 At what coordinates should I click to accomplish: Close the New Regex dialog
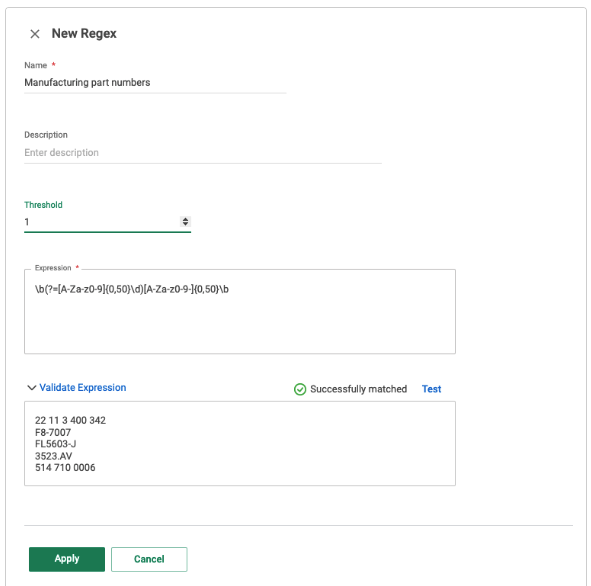point(35,34)
